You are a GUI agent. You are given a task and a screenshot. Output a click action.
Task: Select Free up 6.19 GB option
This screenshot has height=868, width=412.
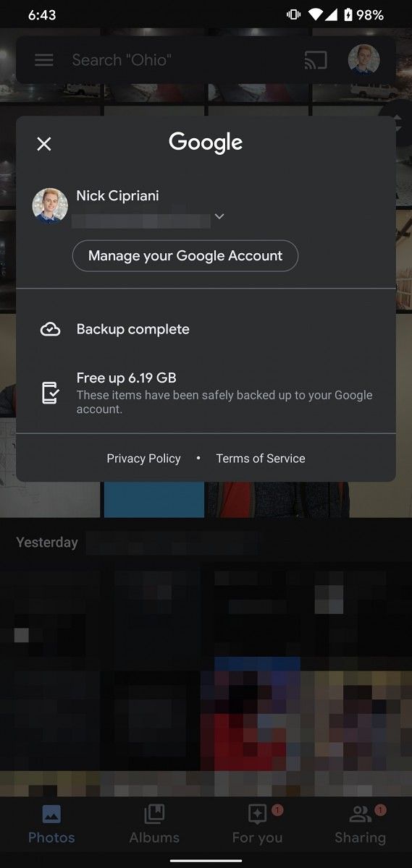(x=206, y=393)
